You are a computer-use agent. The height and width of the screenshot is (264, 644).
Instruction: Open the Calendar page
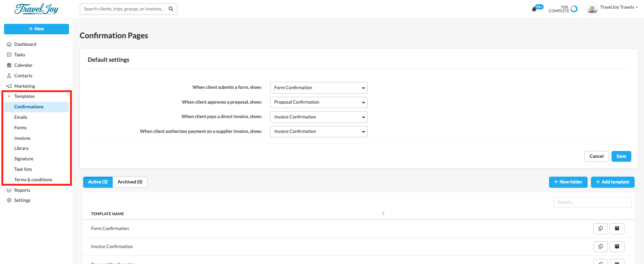(x=23, y=65)
